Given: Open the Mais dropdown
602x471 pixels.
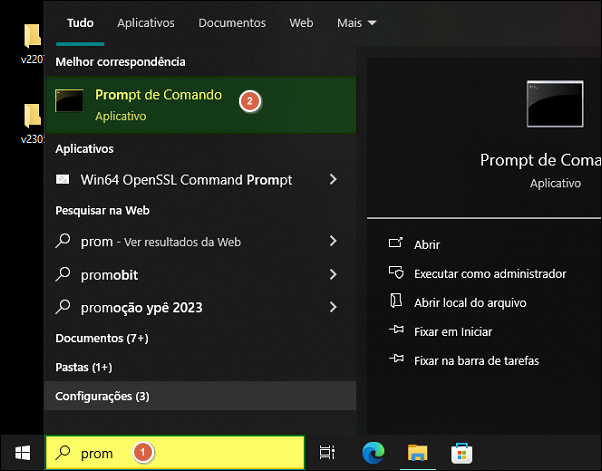Looking at the screenshot, I should [x=356, y=23].
